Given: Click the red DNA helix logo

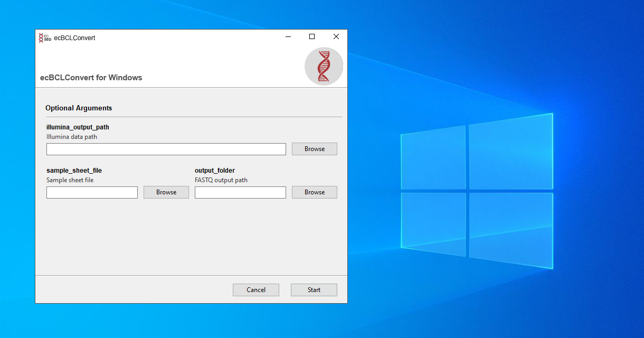Looking at the screenshot, I should pyautogui.click(x=324, y=67).
